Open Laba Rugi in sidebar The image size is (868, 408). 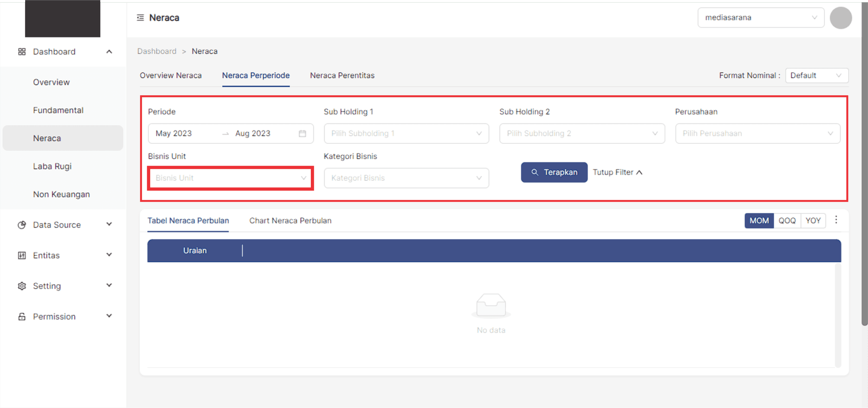point(53,166)
